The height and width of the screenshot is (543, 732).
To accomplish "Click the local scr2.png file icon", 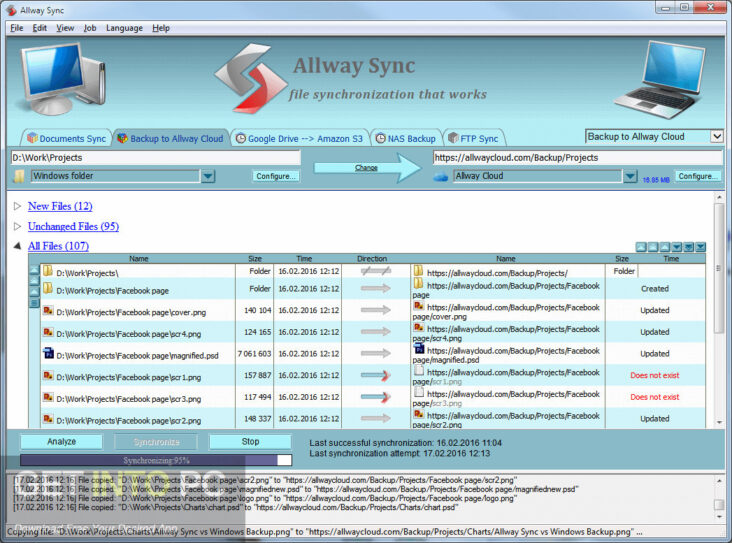I will pyautogui.click(x=48, y=418).
